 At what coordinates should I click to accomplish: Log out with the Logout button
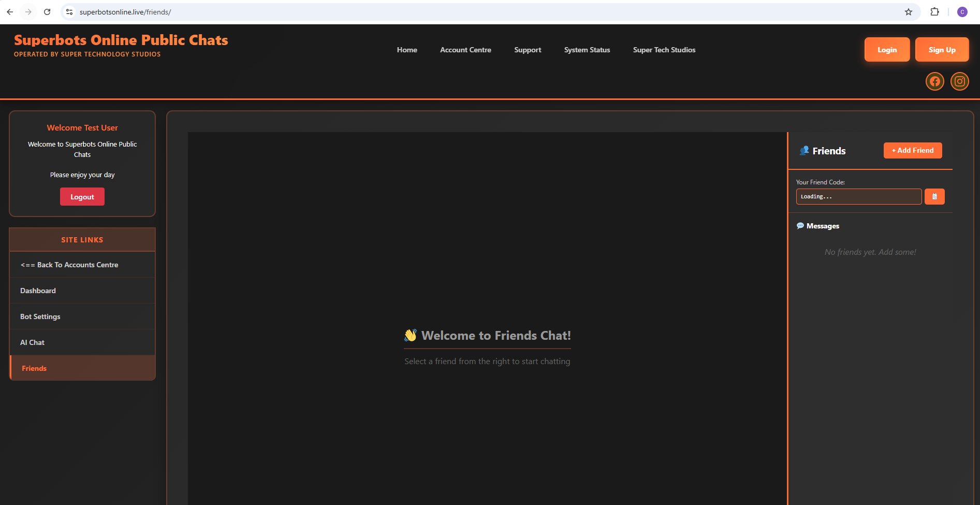click(x=82, y=197)
